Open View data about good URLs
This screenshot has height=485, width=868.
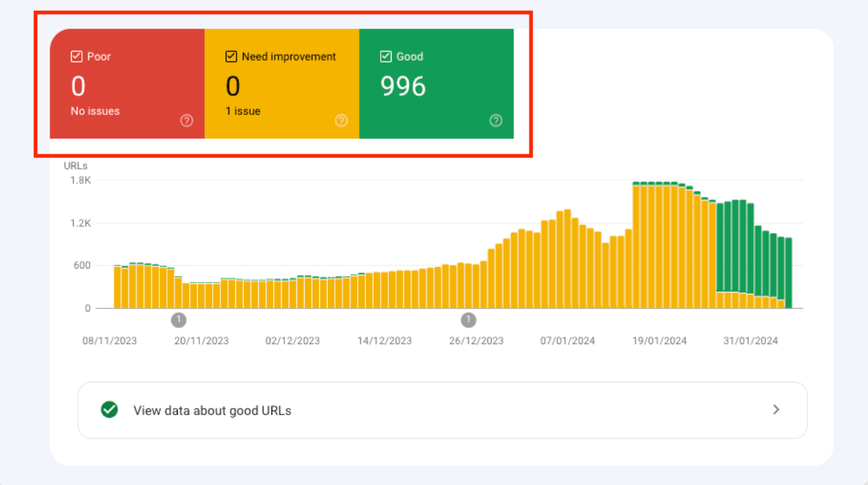tap(212, 411)
